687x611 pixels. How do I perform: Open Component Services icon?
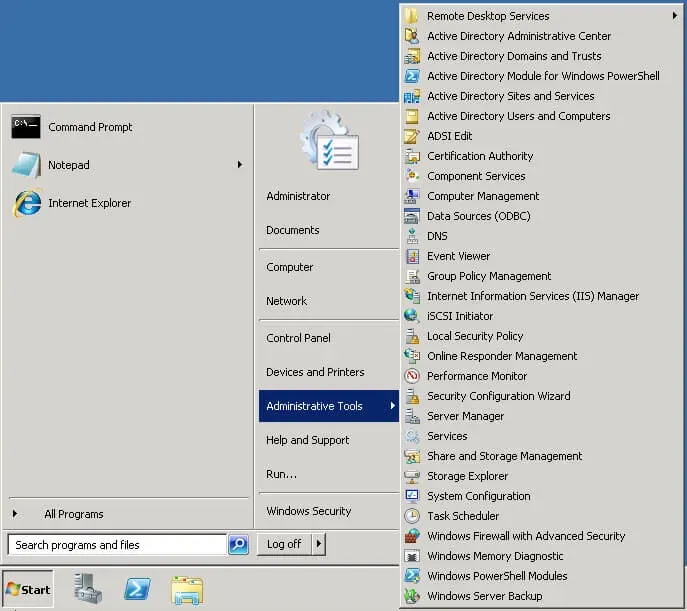click(x=412, y=176)
